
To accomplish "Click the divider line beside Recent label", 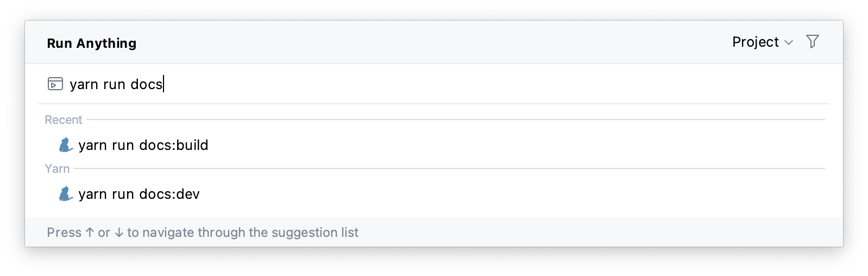I will click(x=455, y=120).
